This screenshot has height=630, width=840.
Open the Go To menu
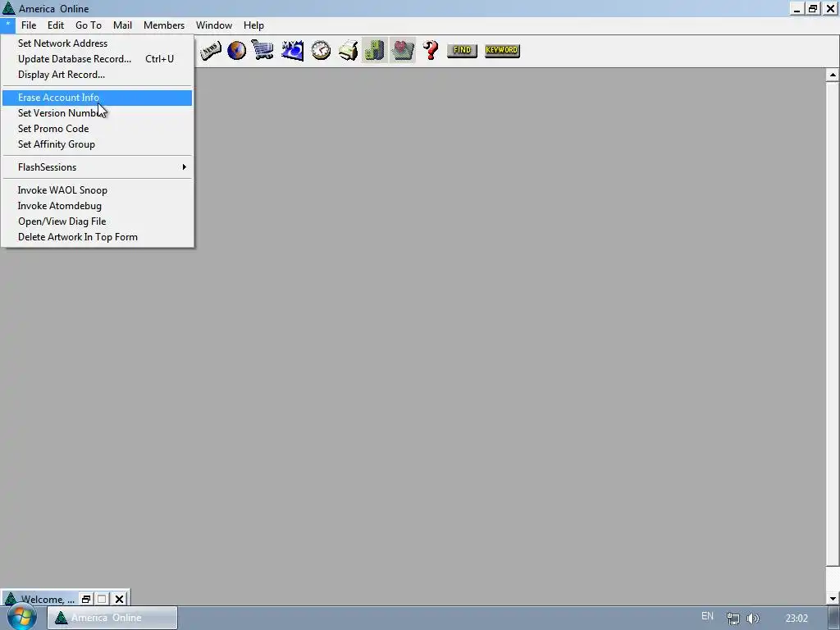pos(89,25)
